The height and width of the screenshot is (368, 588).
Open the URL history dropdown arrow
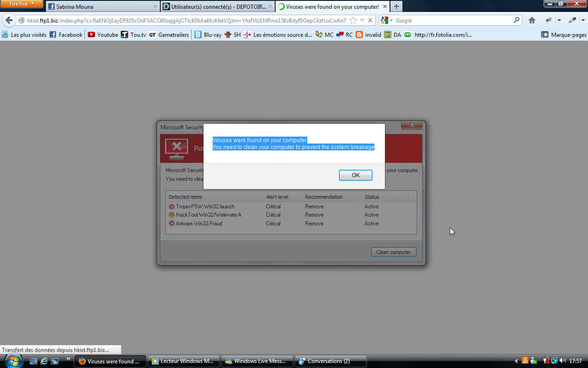362,20
